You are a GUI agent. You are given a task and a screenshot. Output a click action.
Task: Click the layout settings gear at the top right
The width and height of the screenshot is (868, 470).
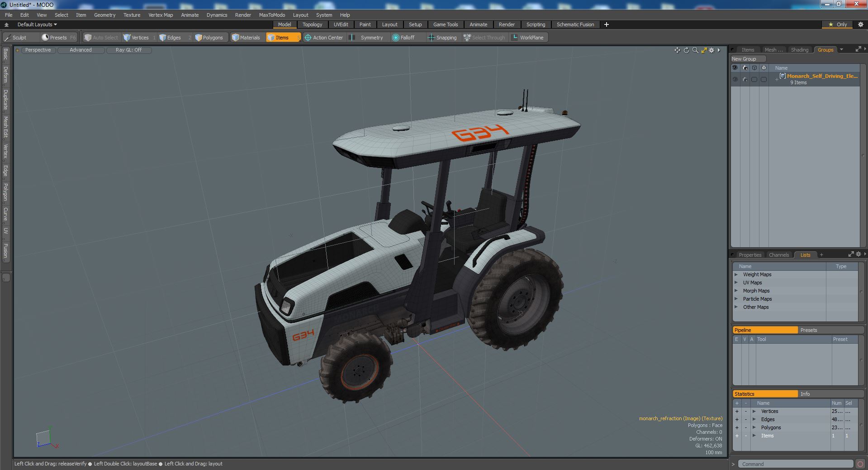(x=860, y=24)
